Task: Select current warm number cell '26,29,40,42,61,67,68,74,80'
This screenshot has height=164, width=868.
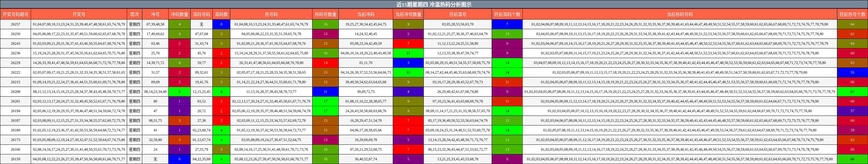Action: (458, 91)
